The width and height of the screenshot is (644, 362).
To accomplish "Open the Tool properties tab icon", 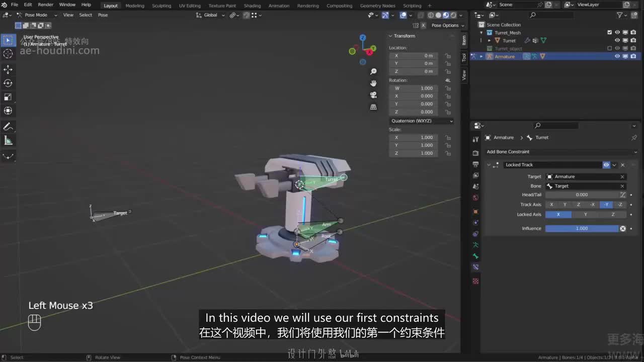I will click(x=475, y=139).
